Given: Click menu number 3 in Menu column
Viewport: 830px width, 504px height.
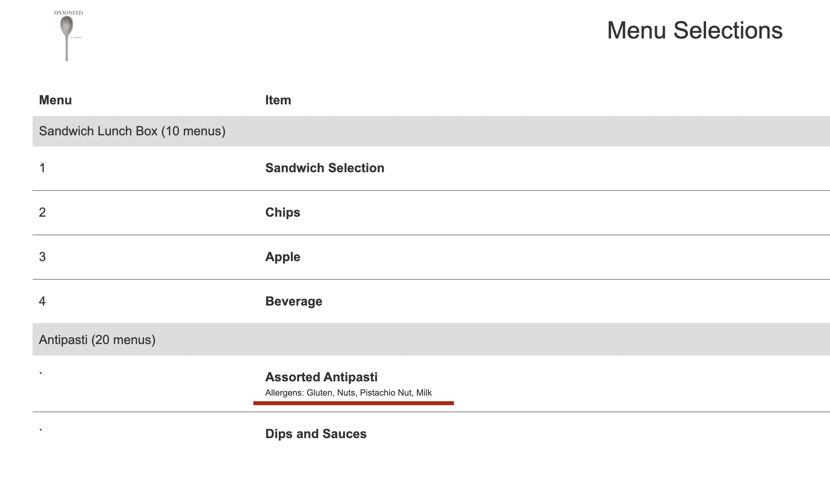Looking at the screenshot, I should 42,257.
